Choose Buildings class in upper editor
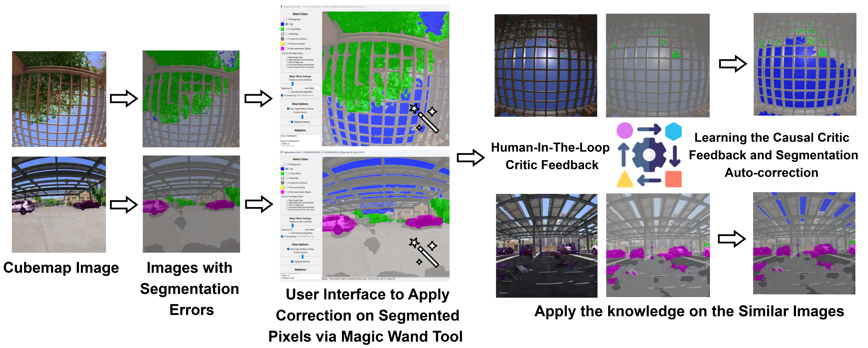The height and width of the screenshot is (348, 868). [x=287, y=34]
